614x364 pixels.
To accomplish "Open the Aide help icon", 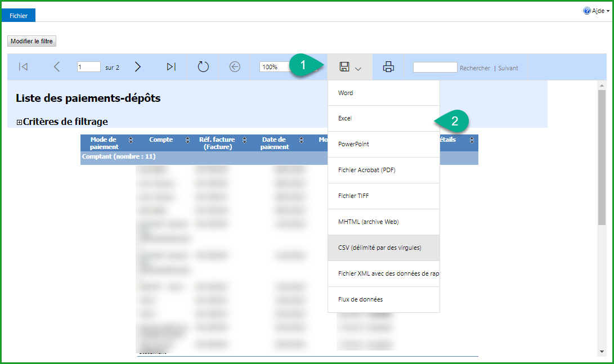I will [587, 11].
